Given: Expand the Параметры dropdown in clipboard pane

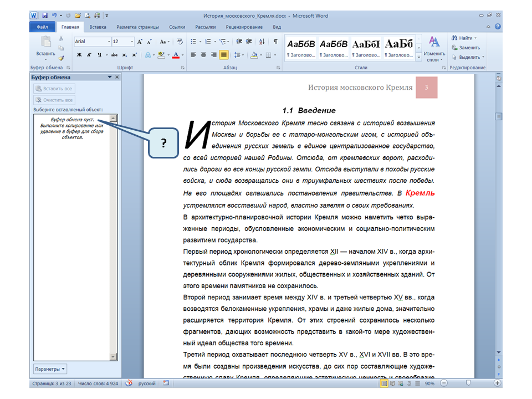Looking at the screenshot, I should (50, 369).
